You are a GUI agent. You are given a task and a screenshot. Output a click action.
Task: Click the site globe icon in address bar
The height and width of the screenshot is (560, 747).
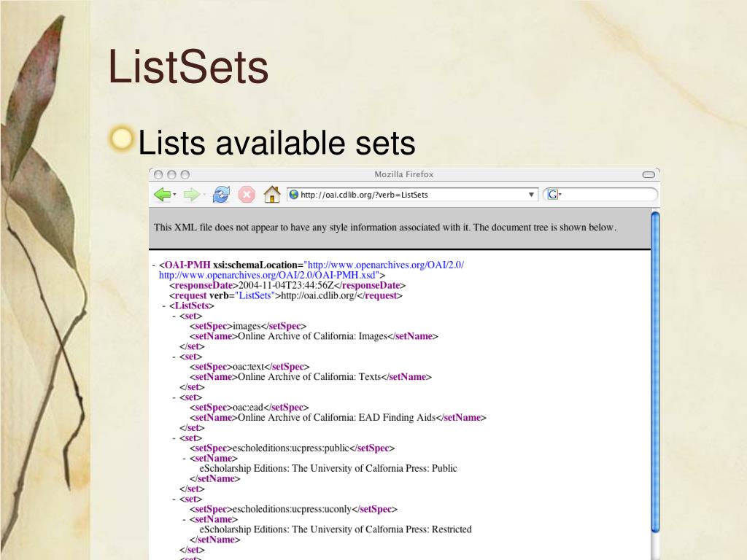click(x=294, y=195)
